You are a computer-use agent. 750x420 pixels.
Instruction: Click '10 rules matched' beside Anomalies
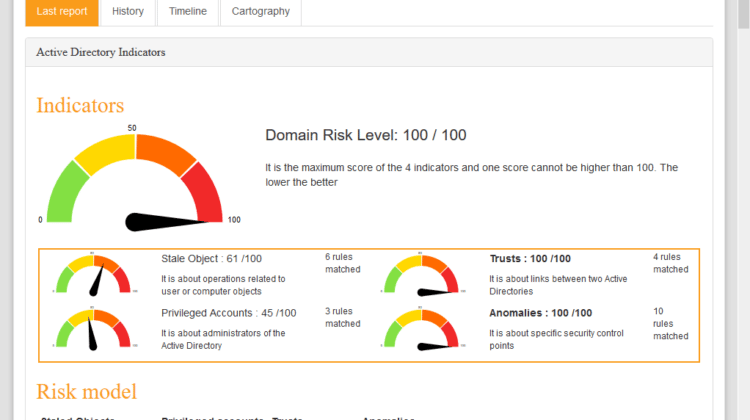671,324
